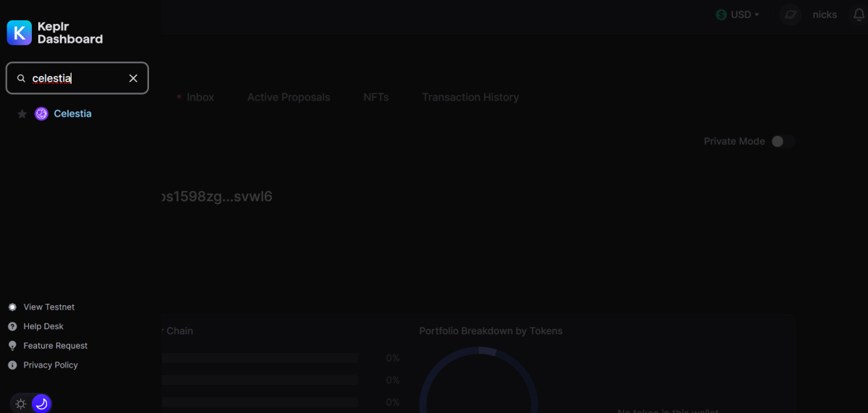Screen dimensions: 868x413
Task: Click the Help Desk question icon
Action: (12, 327)
